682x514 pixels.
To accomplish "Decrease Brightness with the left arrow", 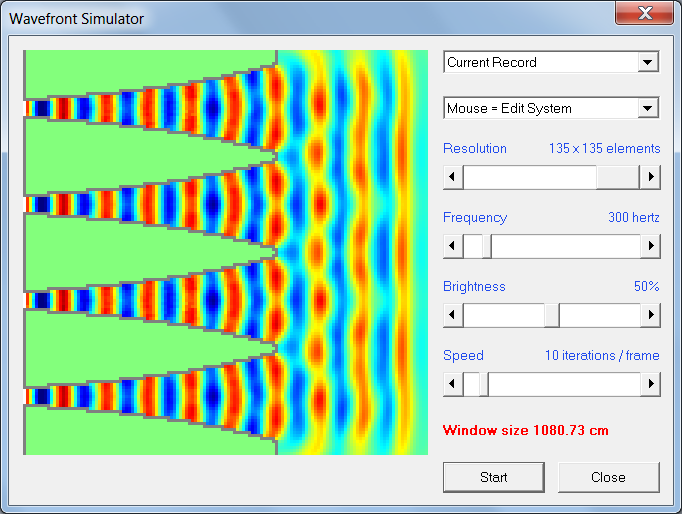I will (453, 315).
